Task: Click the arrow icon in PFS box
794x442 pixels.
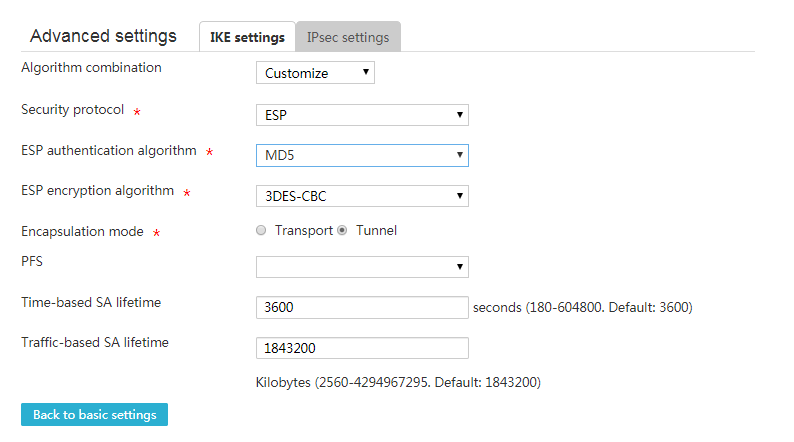Action: click(460, 267)
